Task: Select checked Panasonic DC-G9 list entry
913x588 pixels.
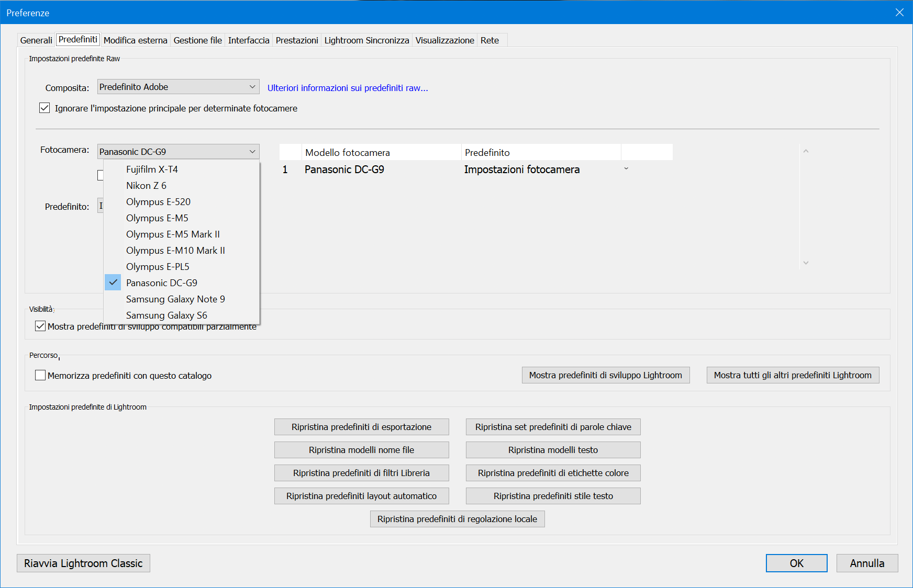Action: (182, 283)
